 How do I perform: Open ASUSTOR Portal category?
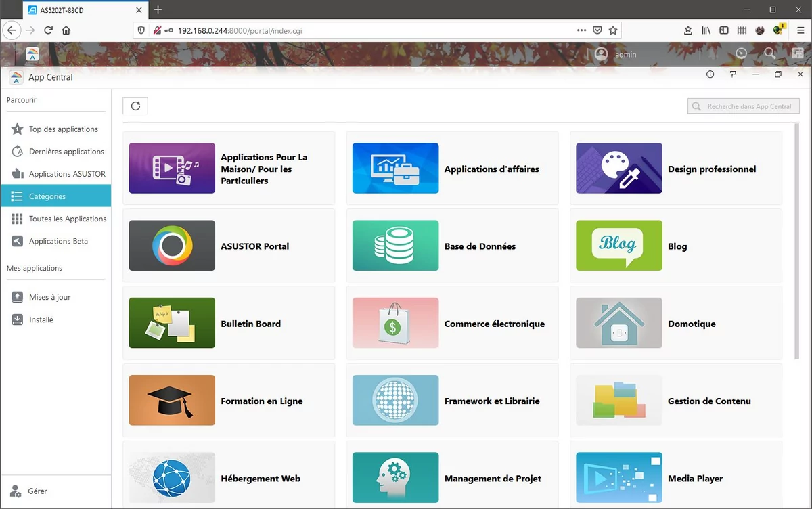229,246
